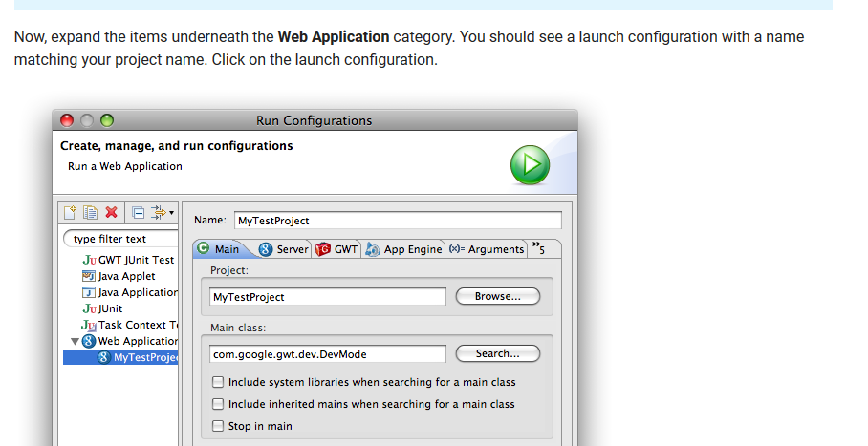Click the new launch configuration icon
Viewport: 868px width, 446px height.
[x=71, y=212]
